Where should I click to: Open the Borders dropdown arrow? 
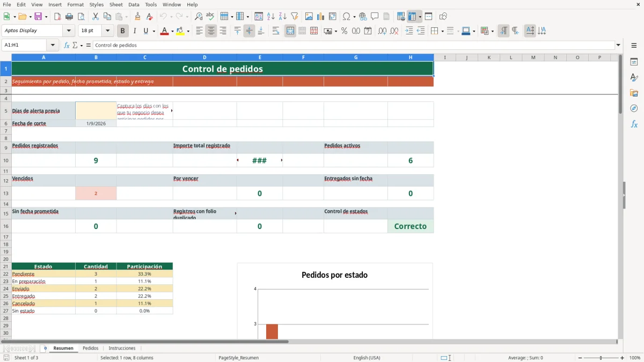[442, 31]
